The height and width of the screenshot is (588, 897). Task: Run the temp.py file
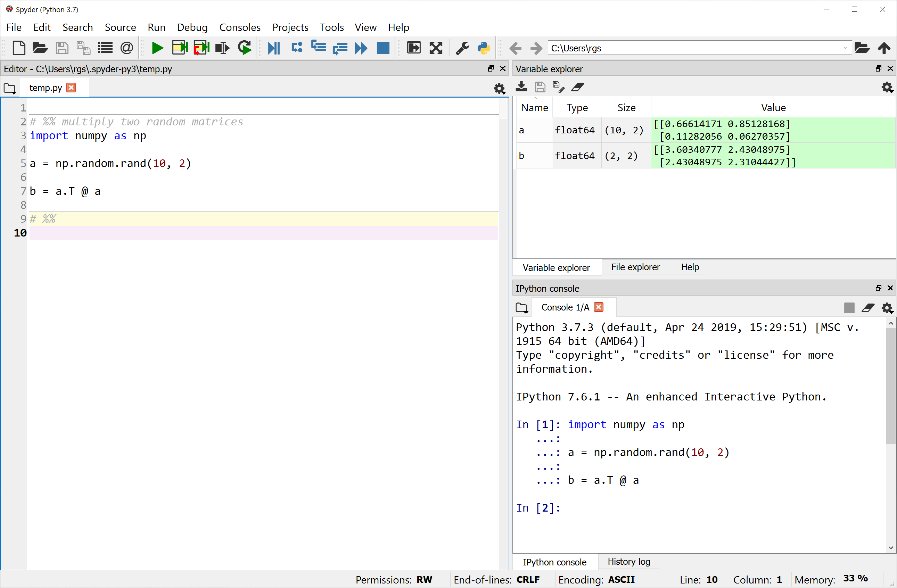[157, 48]
